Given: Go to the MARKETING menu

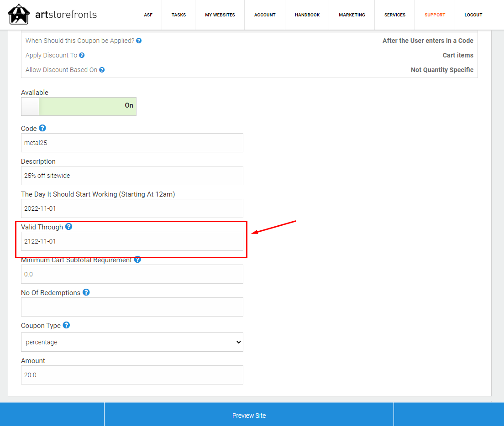Looking at the screenshot, I should [352, 15].
